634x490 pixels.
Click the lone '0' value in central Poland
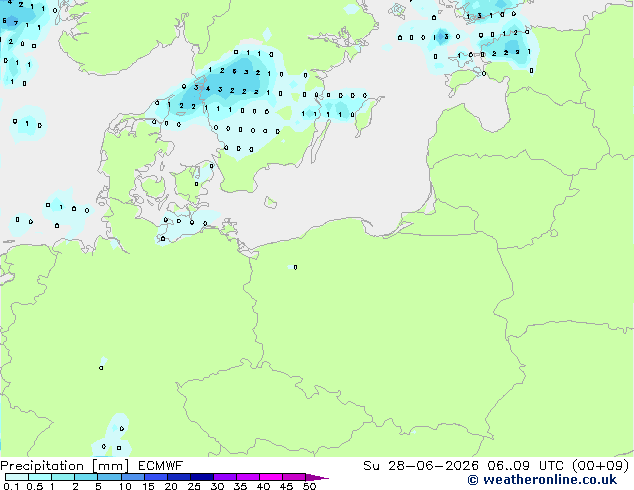click(x=296, y=267)
